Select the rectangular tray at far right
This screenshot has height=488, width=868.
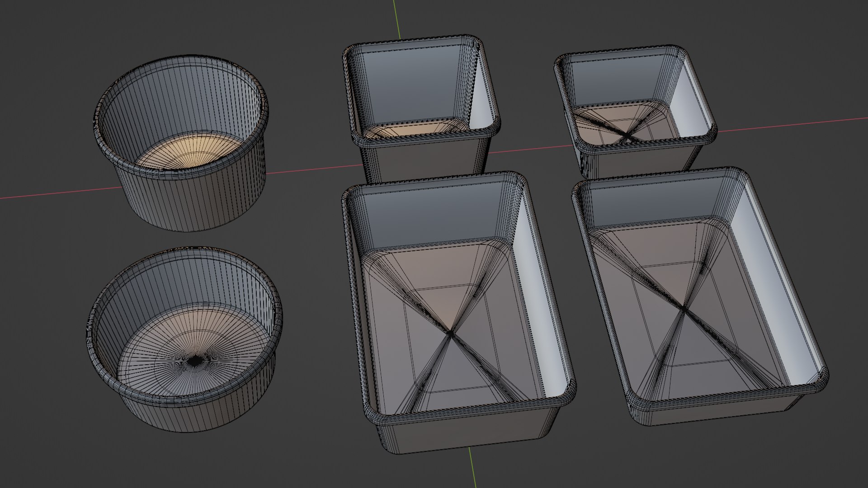[701, 296]
